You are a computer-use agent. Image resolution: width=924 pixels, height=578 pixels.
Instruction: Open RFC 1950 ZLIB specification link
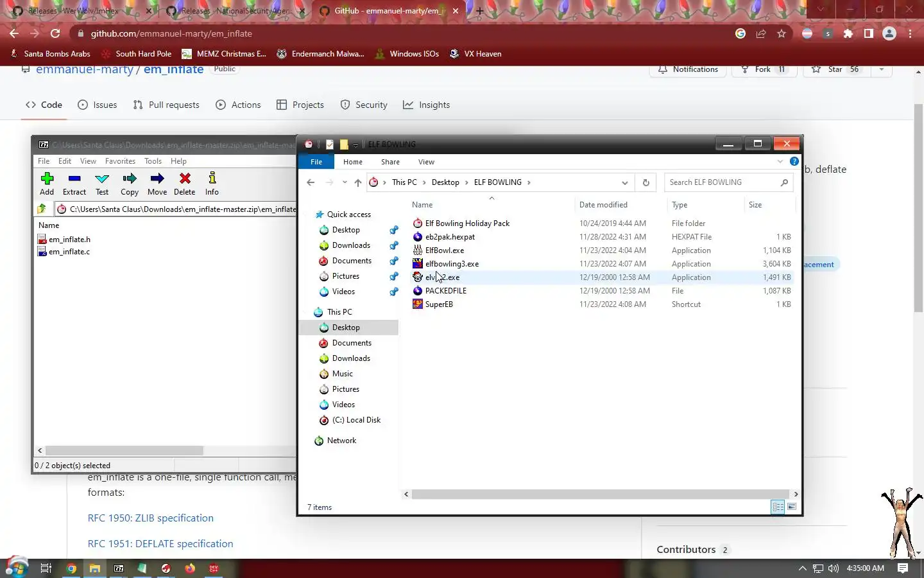[x=150, y=518]
